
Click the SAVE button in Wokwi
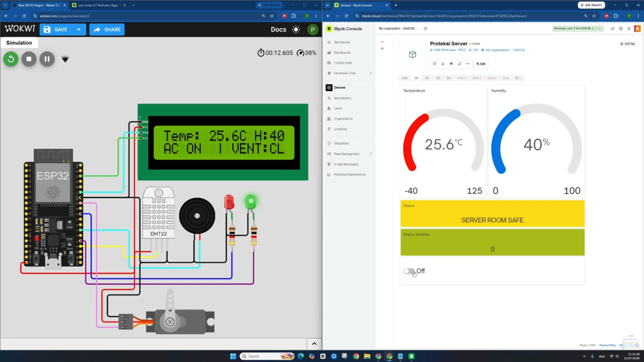56,29
